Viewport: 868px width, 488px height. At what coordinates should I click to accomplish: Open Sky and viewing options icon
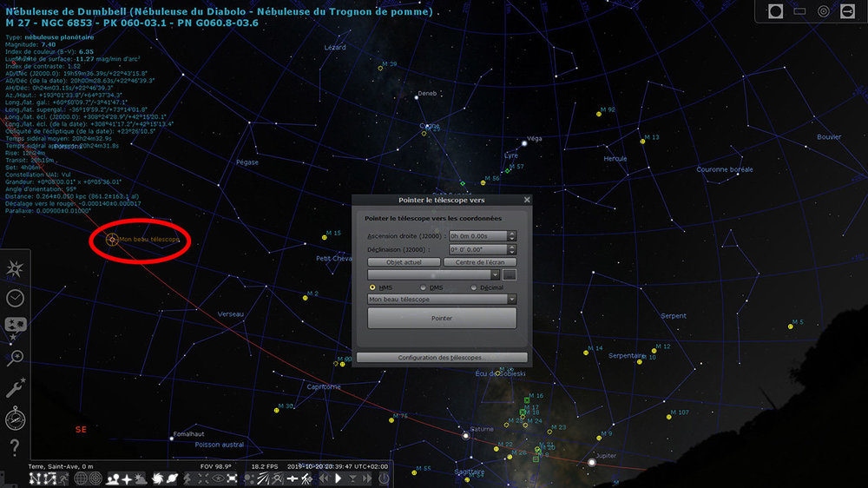(15, 326)
